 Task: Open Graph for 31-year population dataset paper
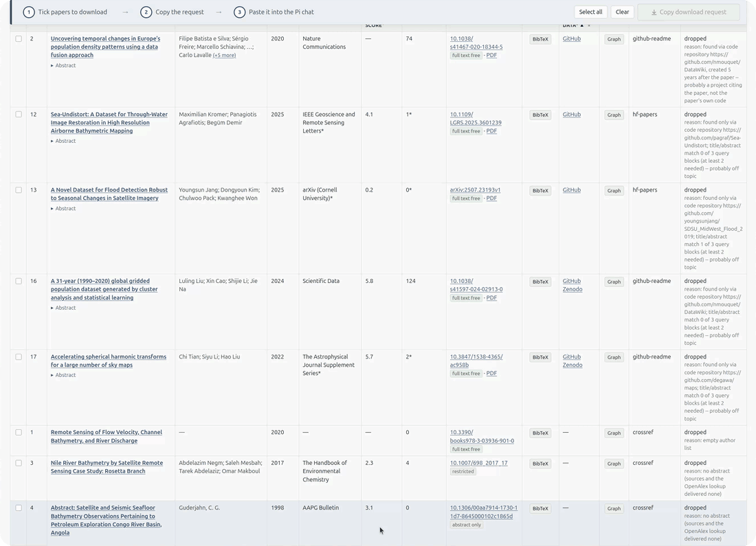tap(614, 282)
